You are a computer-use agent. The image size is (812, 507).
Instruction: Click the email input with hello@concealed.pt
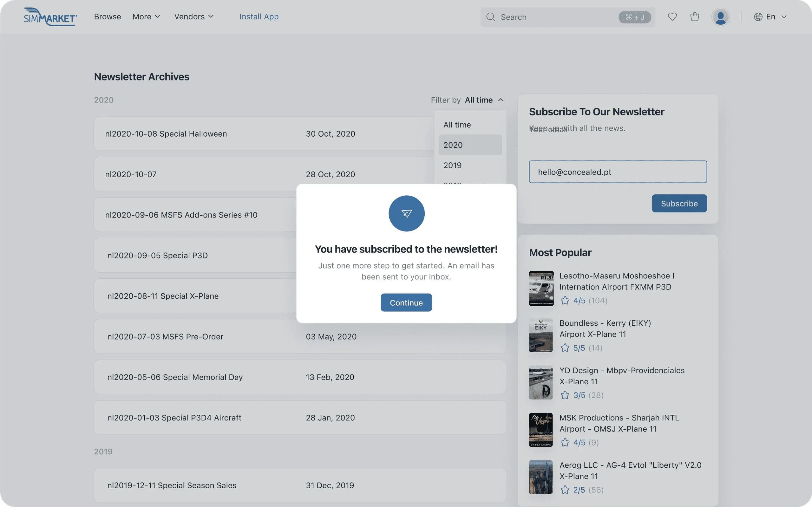618,172
